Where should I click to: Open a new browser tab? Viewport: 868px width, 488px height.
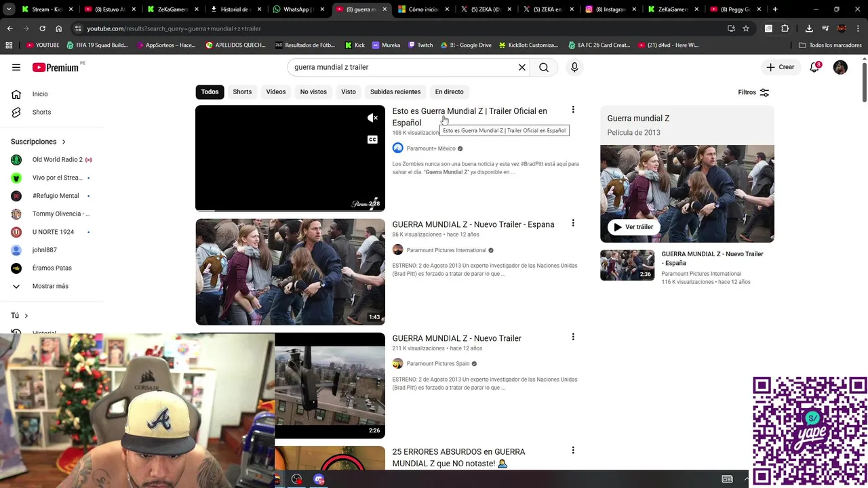775,9
